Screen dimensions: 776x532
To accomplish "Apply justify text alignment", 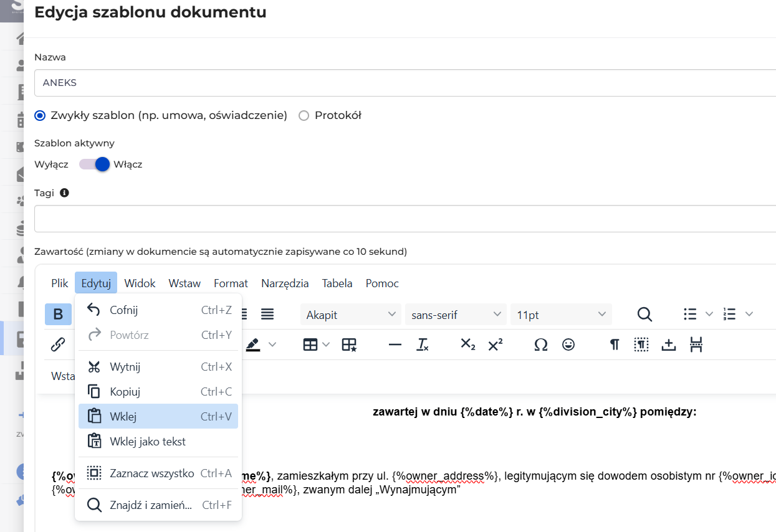I will pyautogui.click(x=267, y=315).
